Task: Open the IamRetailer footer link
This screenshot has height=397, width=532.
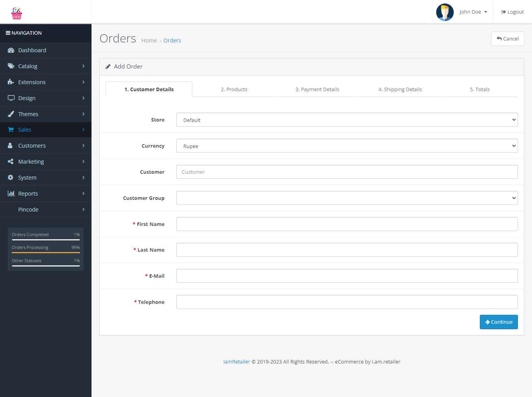Action: pos(237,362)
